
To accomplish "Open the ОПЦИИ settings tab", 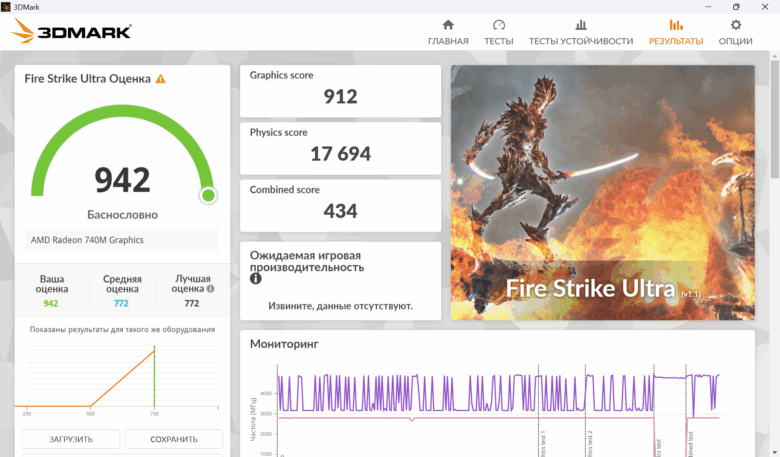I will 735,33.
